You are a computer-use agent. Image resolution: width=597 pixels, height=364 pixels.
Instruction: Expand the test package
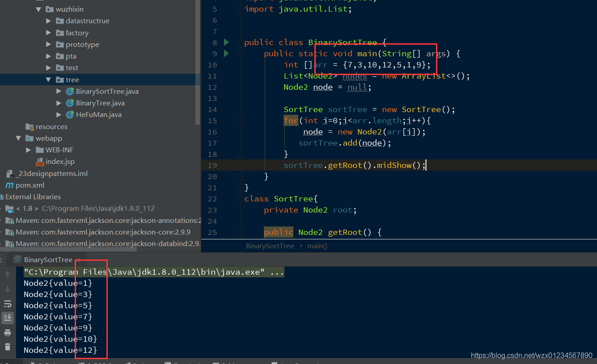49,68
